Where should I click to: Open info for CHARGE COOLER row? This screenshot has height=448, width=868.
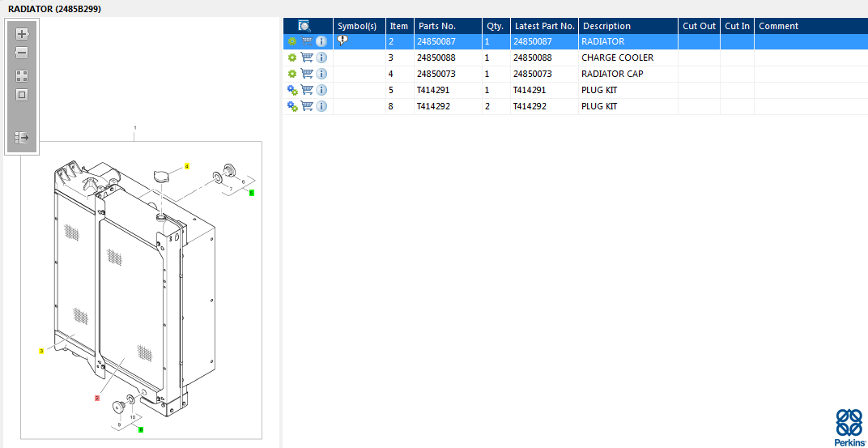[321, 58]
